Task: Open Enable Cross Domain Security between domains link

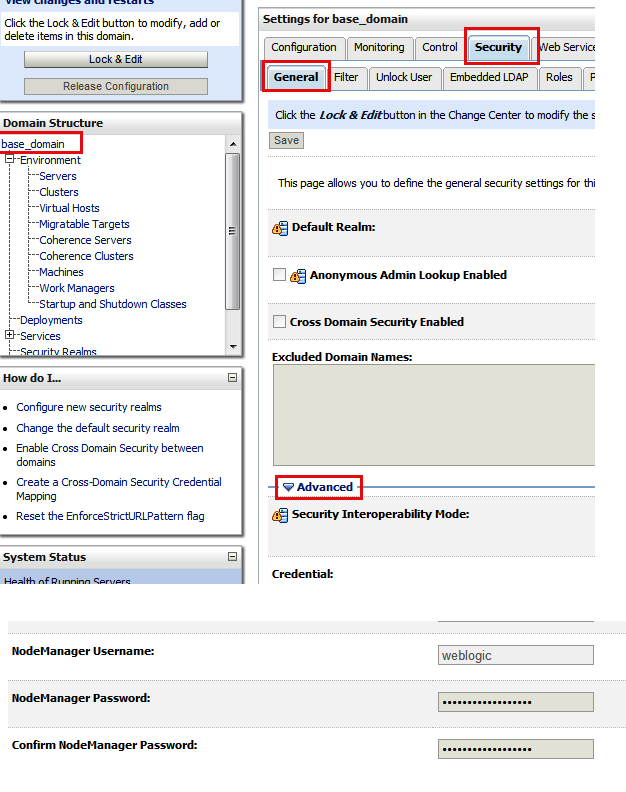Action: pyautogui.click(x=110, y=455)
